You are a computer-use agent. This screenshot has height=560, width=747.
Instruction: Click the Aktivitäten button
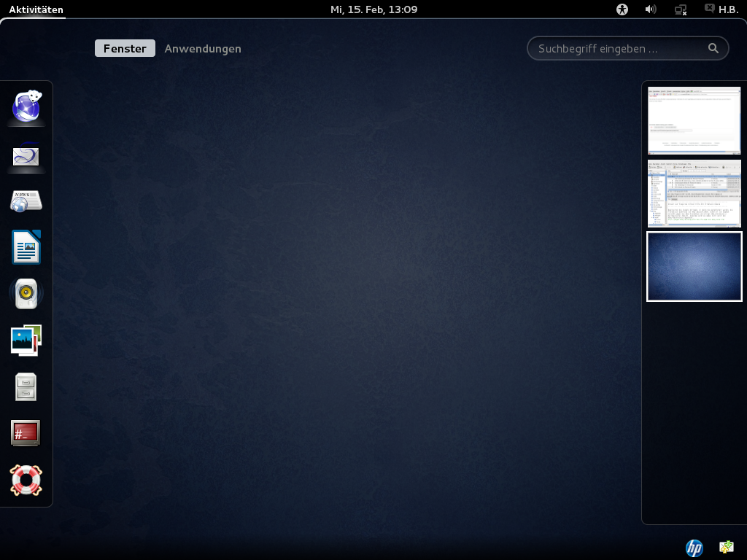(x=36, y=9)
